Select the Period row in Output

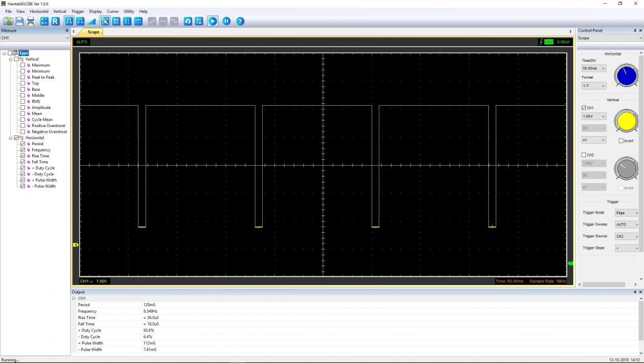pos(355,305)
